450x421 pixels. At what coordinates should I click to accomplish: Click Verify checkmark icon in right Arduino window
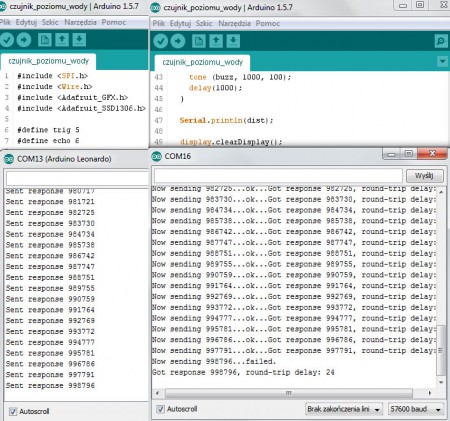(161, 41)
